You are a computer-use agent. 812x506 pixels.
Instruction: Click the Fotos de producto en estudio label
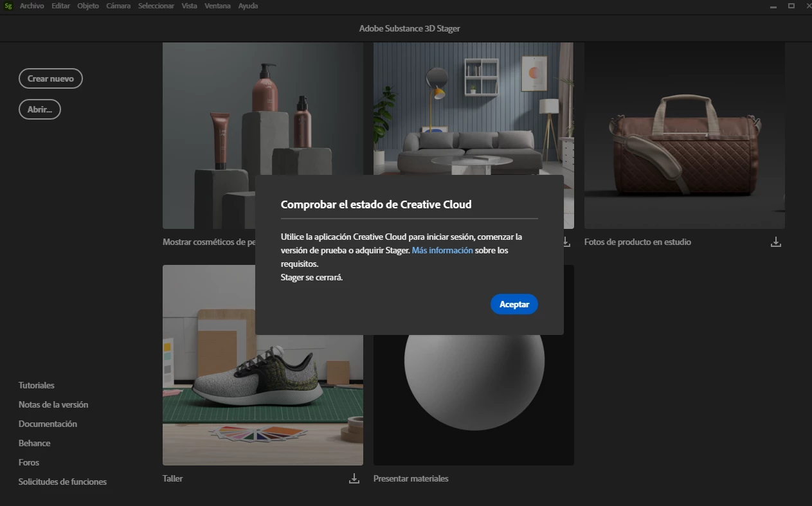pos(638,242)
